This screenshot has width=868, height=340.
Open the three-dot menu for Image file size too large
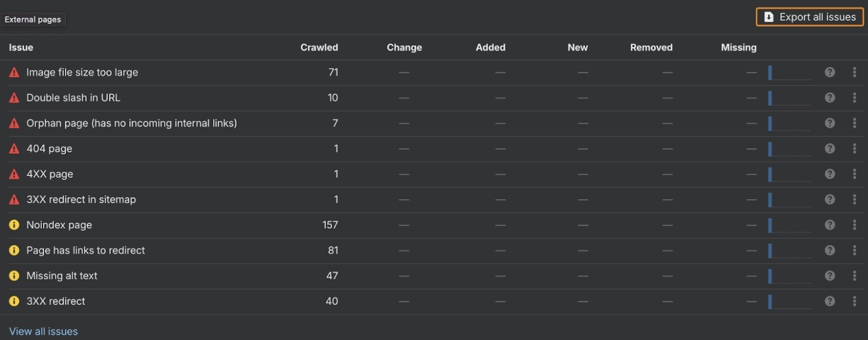(x=855, y=72)
